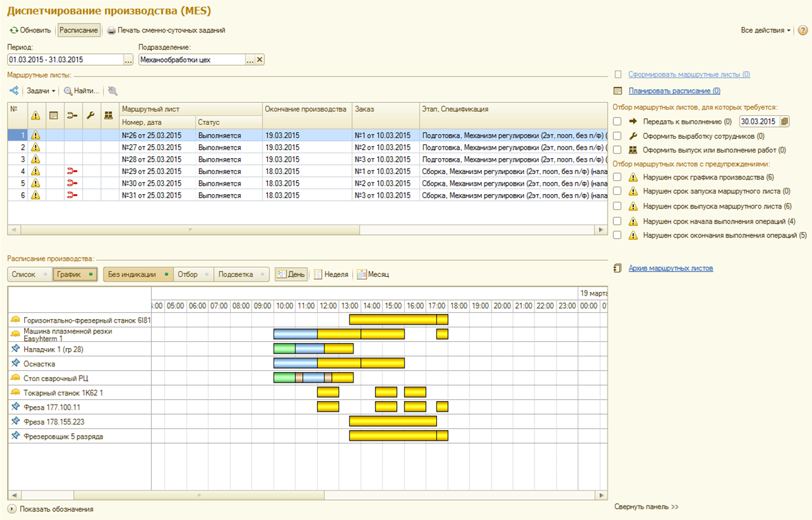The height and width of the screenshot is (520, 812).
Task: Click the printer icon for Печать сменно-суточных заданий
Action: (x=110, y=30)
